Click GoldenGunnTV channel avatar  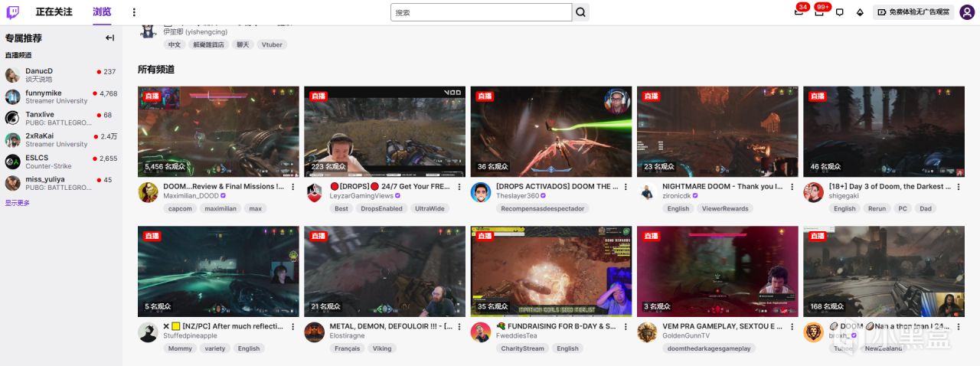pyautogui.click(x=647, y=332)
